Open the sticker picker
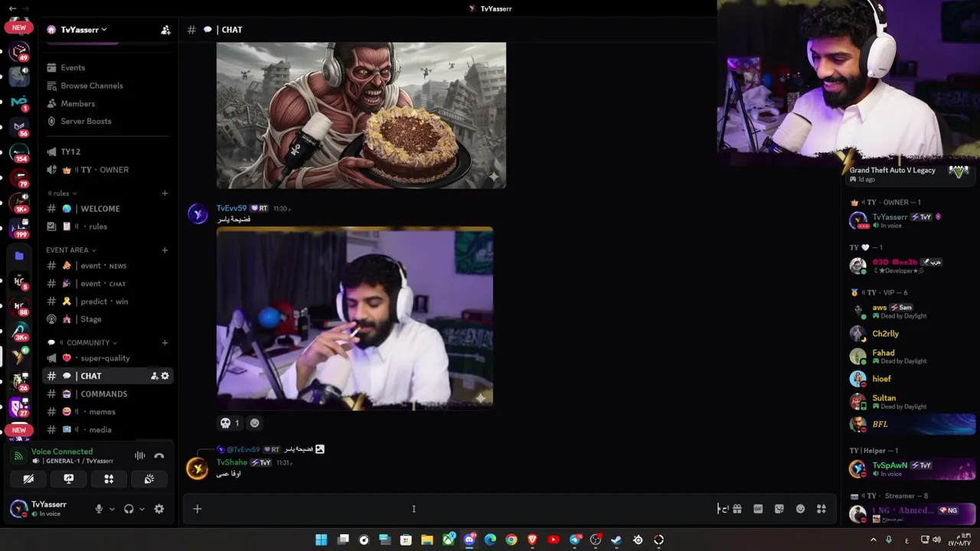 (x=779, y=509)
